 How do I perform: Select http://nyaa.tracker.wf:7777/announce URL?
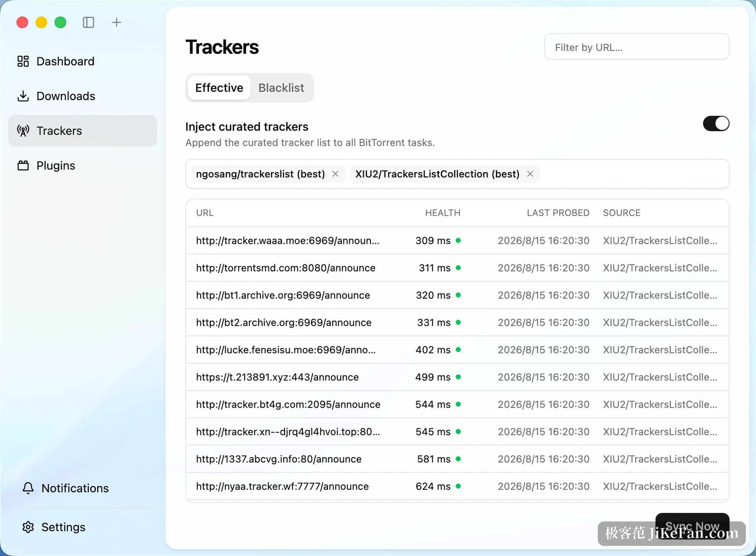click(282, 486)
